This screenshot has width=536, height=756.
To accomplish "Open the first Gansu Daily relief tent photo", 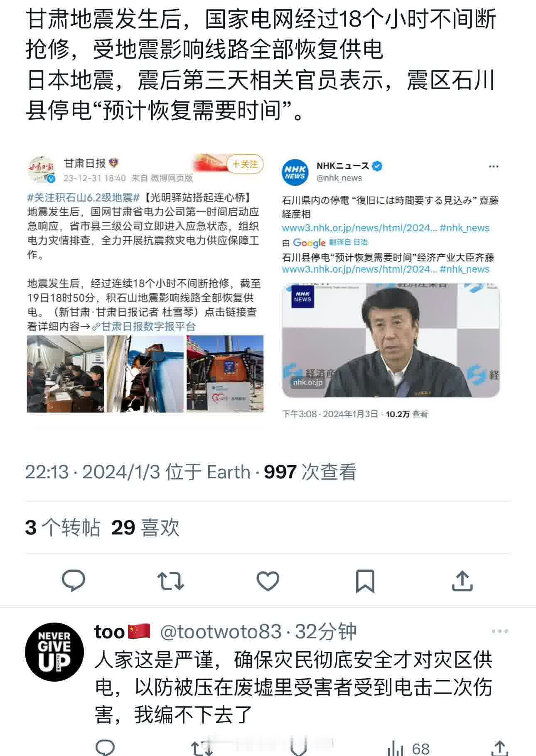I will 65,374.
